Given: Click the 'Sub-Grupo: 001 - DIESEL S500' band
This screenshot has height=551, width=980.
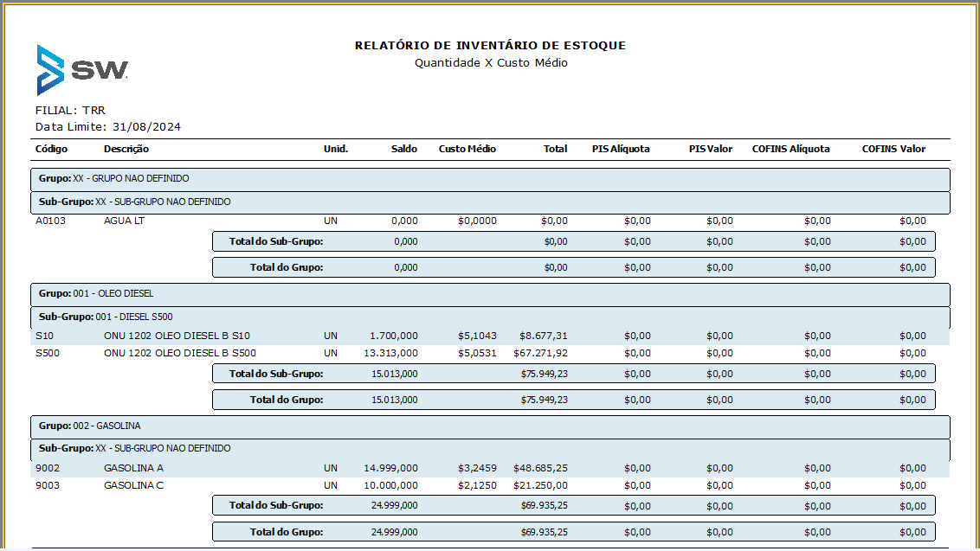Looking at the screenshot, I should click(x=490, y=317).
